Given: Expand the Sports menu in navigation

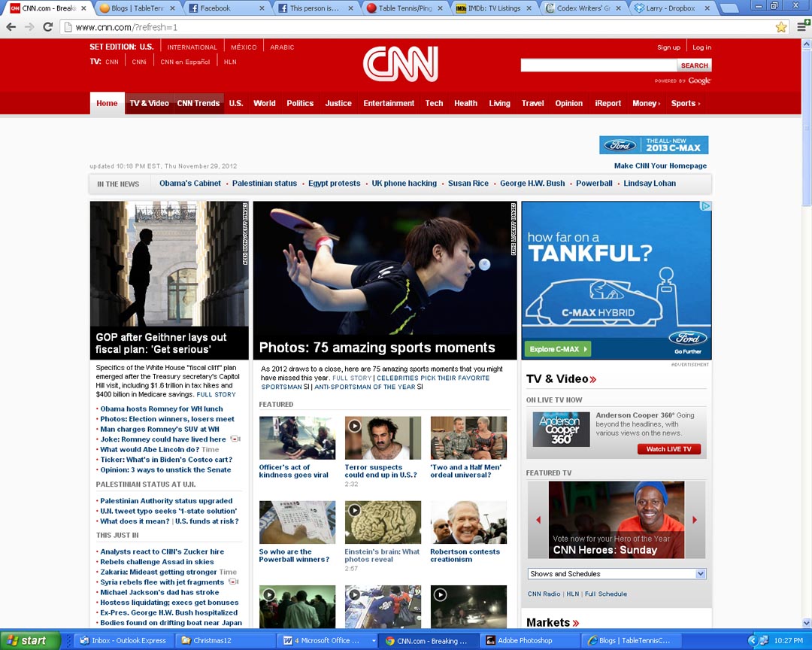Looking at the screenshot, I should (685, 103).
